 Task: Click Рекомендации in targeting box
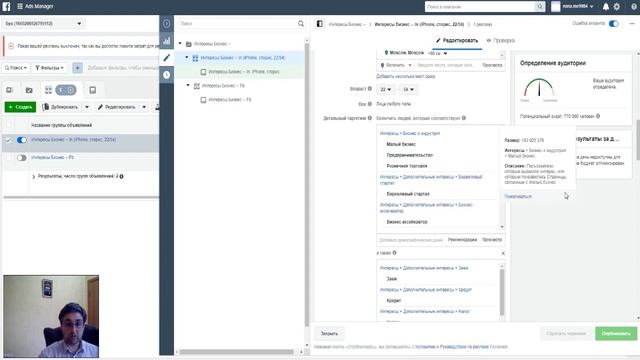pos(462,240)
